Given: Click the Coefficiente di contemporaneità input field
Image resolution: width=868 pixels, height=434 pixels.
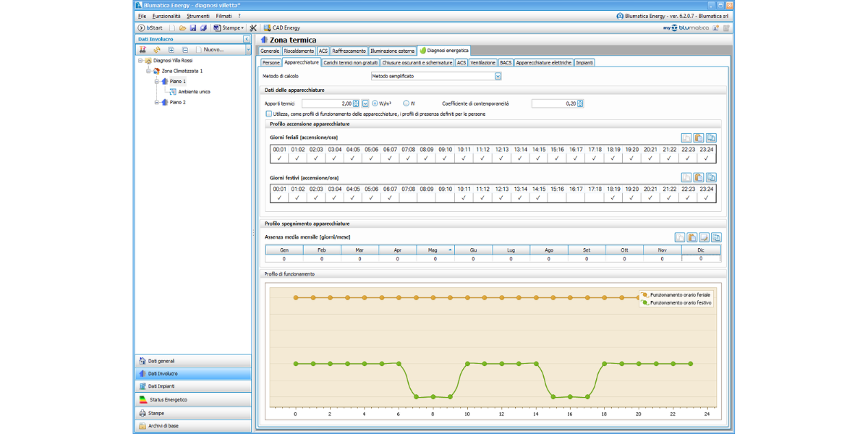Looking at the screenshot, I should (553, 103).
